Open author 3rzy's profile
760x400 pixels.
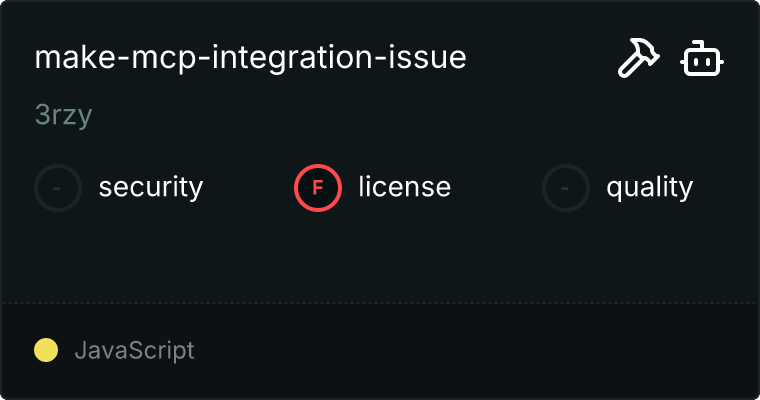tap(63, 115)
